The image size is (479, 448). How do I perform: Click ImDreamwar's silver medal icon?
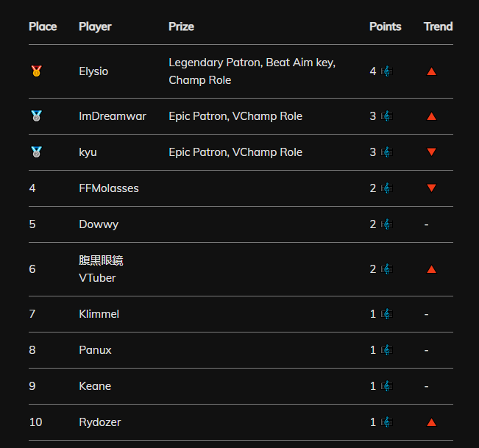coord(36,116)
